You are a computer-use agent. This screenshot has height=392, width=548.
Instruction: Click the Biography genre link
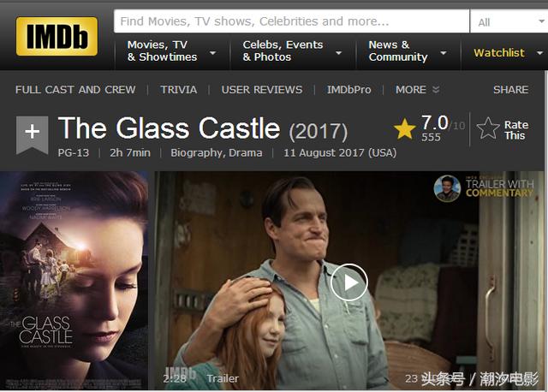coord(196,153)
